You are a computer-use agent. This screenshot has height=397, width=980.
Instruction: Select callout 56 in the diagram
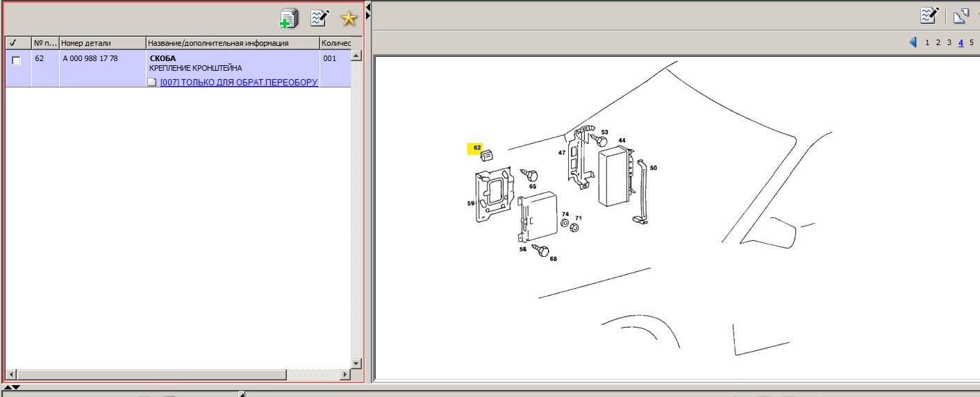coord(523,249)
